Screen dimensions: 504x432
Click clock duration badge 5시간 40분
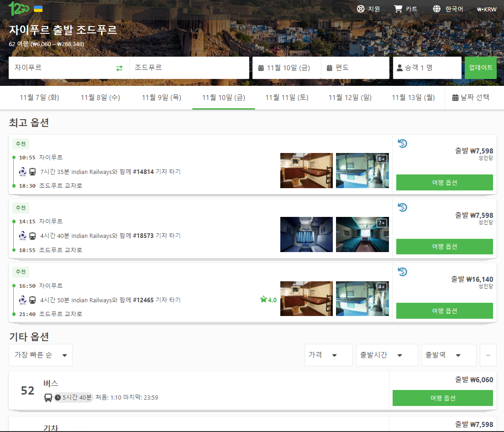(73, 397)
